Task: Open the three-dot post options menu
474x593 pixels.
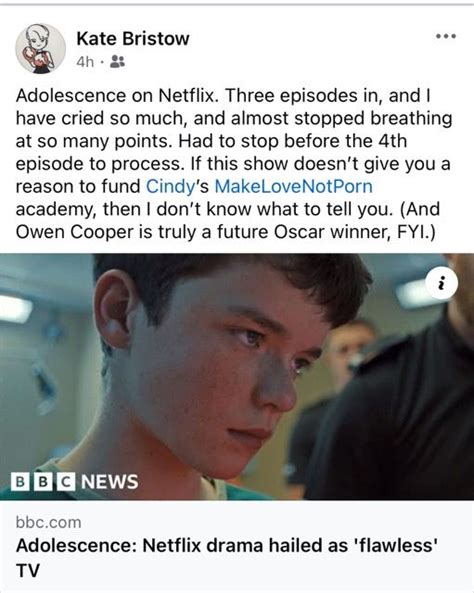Action: [446, 36]
